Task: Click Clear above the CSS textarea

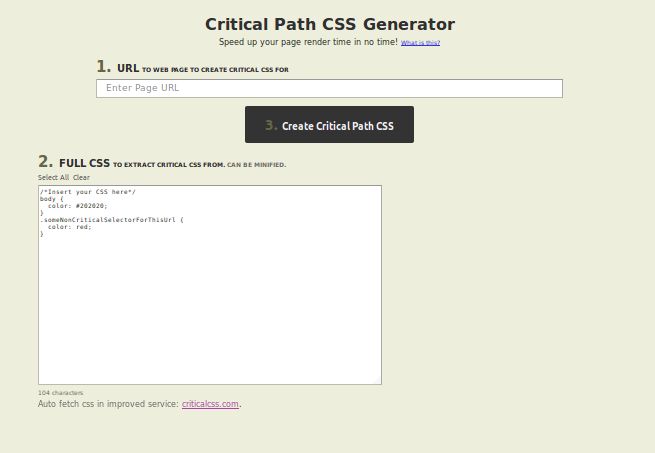Action: (81, 177)
